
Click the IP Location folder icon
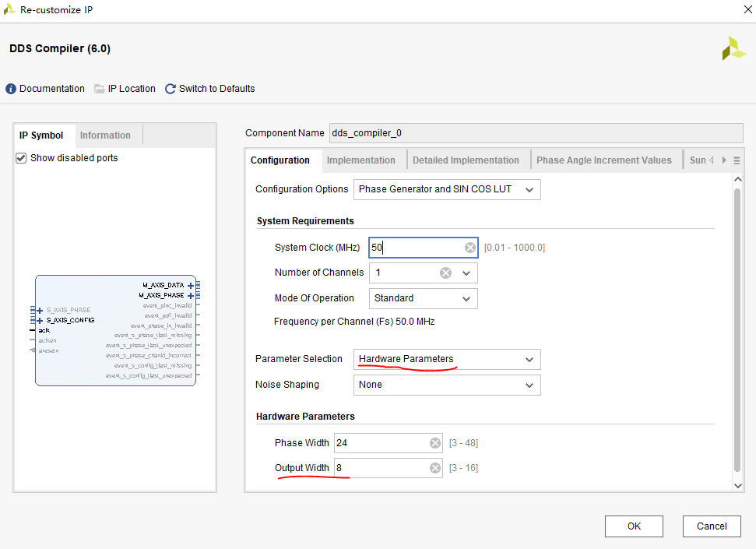click(100, 89)
